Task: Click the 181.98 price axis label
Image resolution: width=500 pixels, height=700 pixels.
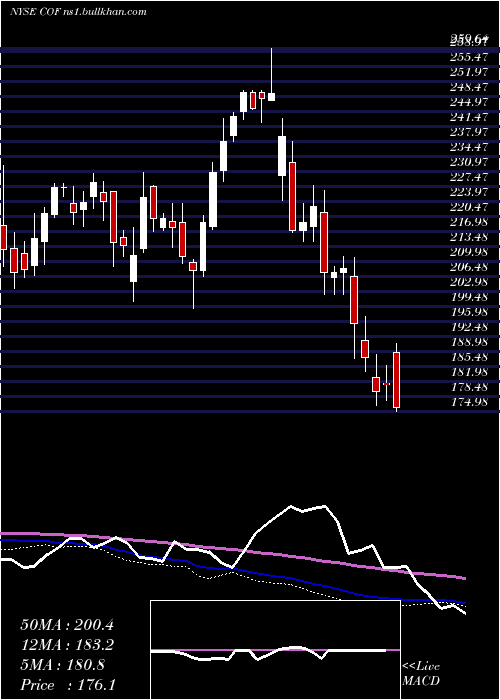Action: coord(468,372)
